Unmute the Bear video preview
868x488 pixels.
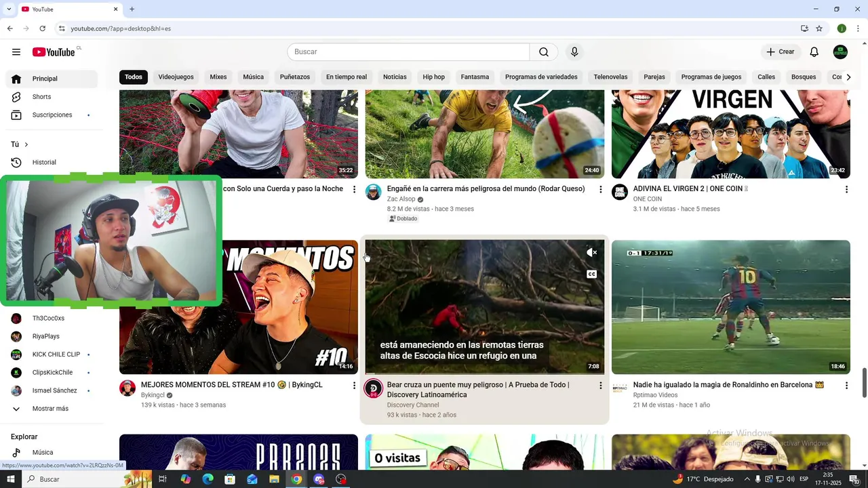(592, 253)
